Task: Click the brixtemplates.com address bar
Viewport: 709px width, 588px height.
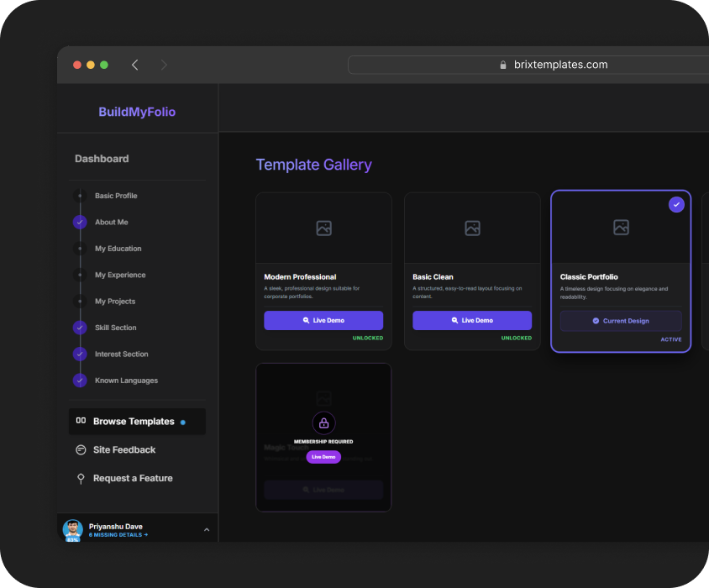Action: click(x=554, y=65)
